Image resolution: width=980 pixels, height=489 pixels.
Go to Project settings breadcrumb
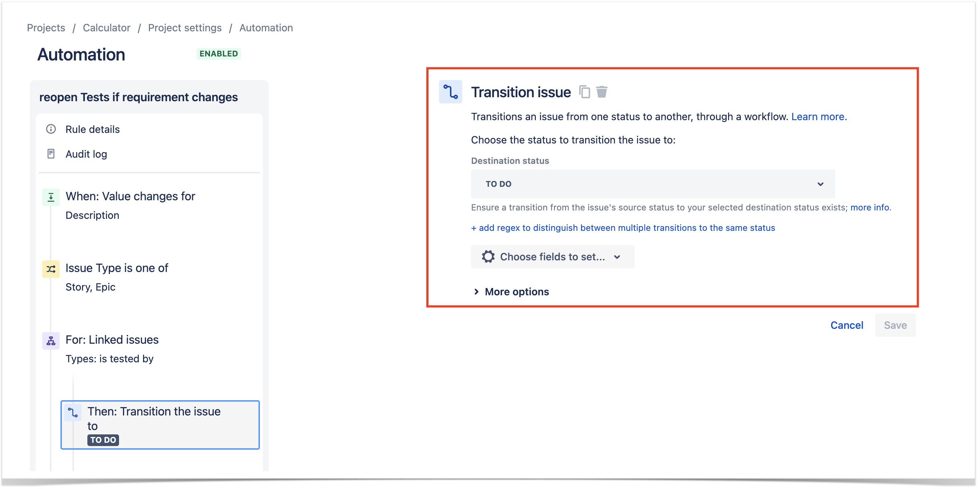point(185,28)
